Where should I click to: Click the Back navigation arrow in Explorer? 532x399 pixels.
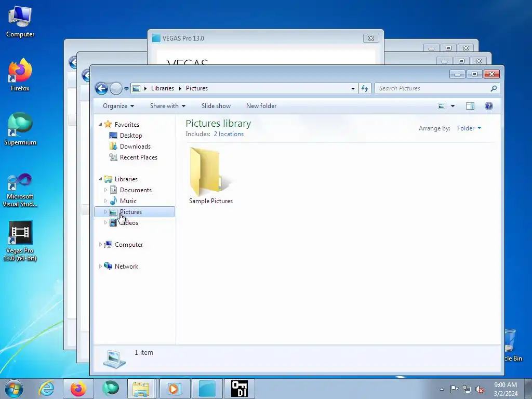click(101, 88)
